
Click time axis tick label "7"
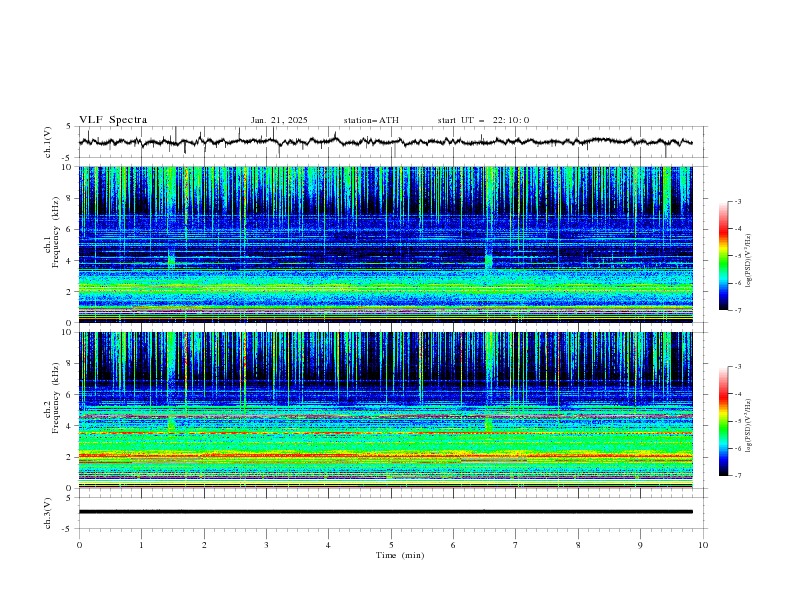click(x=516, y=545)
